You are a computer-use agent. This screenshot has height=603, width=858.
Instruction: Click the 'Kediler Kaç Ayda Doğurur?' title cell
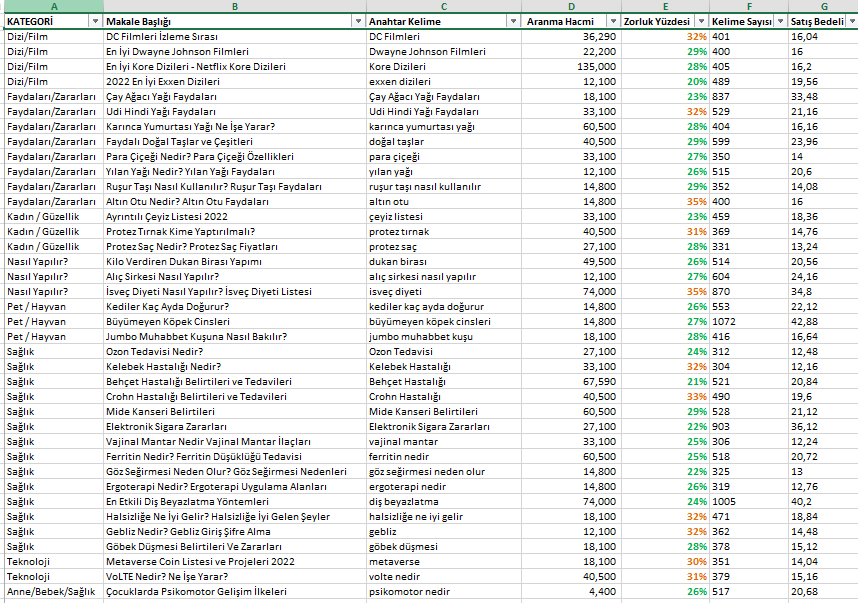pyautogui.click(x=235, y=306)
